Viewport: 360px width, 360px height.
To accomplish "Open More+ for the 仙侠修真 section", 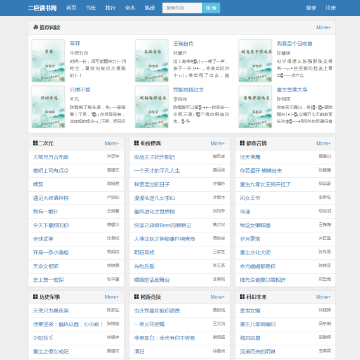I will [x=218, y=143].
